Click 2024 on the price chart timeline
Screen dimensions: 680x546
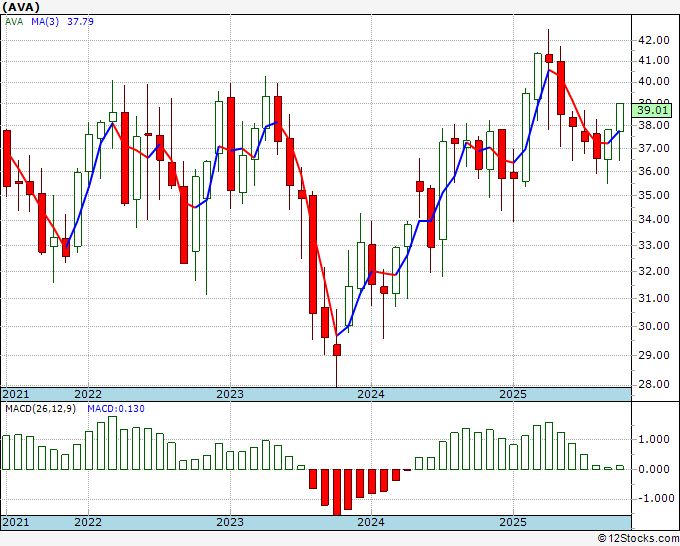click(x=371, y=394)
